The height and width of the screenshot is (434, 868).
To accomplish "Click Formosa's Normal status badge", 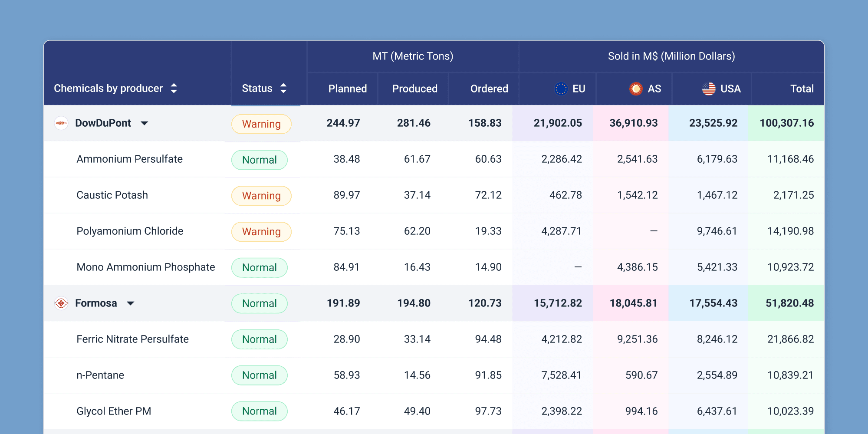I will pyautogui.click(x=260, y=303).
